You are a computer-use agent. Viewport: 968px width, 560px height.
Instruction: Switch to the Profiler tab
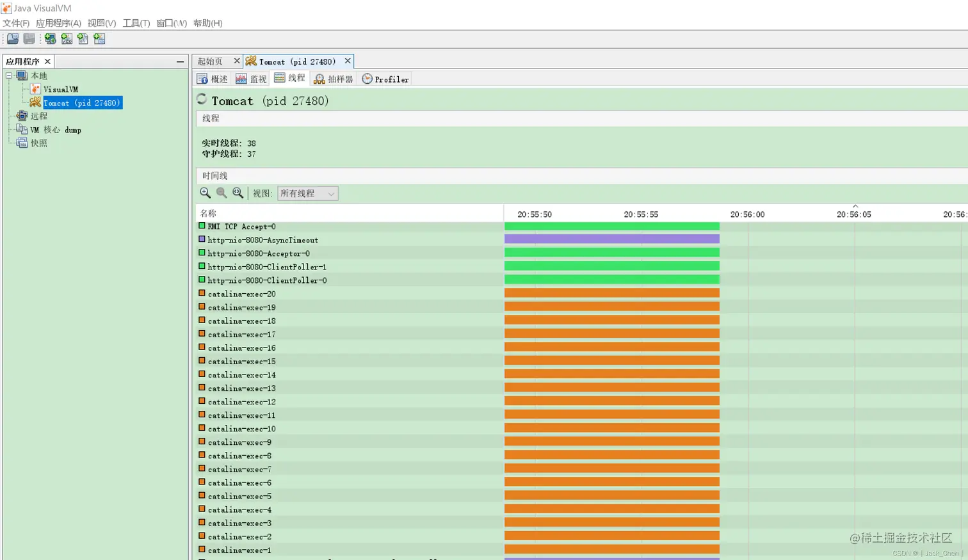click(385, 79)
